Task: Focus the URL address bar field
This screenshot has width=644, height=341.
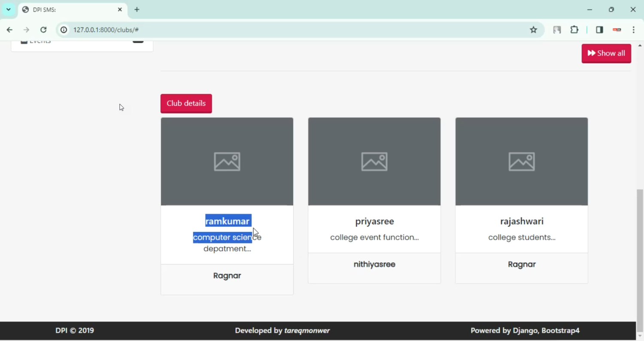Action: (292, 30)
